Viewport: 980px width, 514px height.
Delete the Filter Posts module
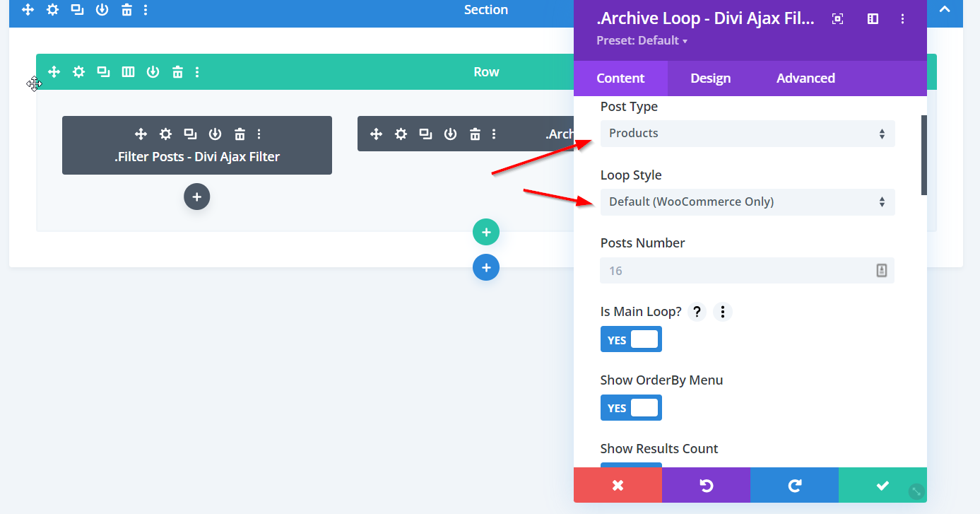coord(240,134)
